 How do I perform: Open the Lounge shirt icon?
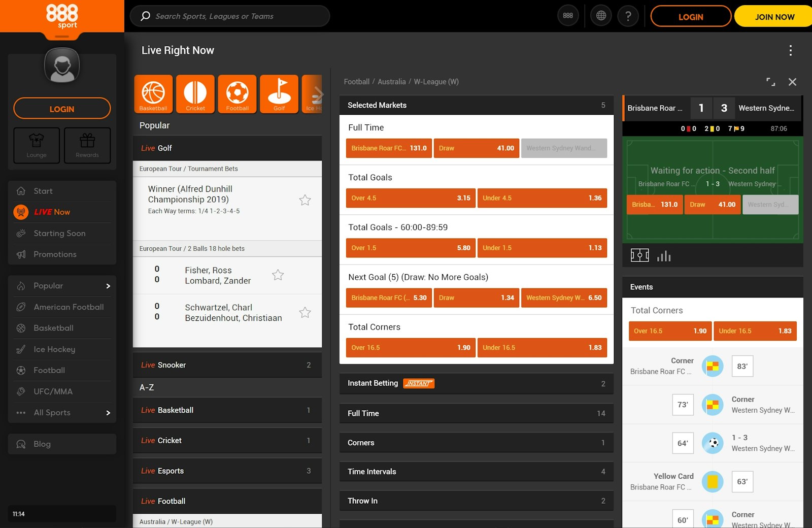click(37, 145)
